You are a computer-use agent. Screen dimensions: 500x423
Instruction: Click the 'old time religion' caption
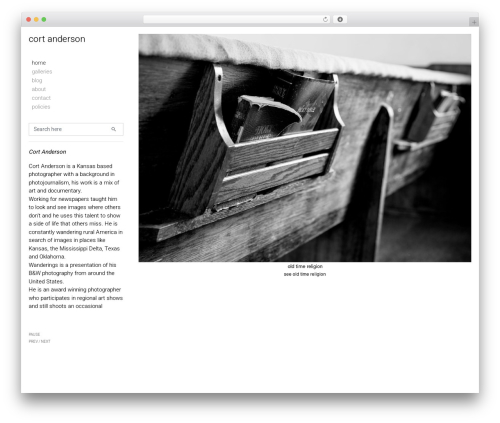tap(305, 266)
